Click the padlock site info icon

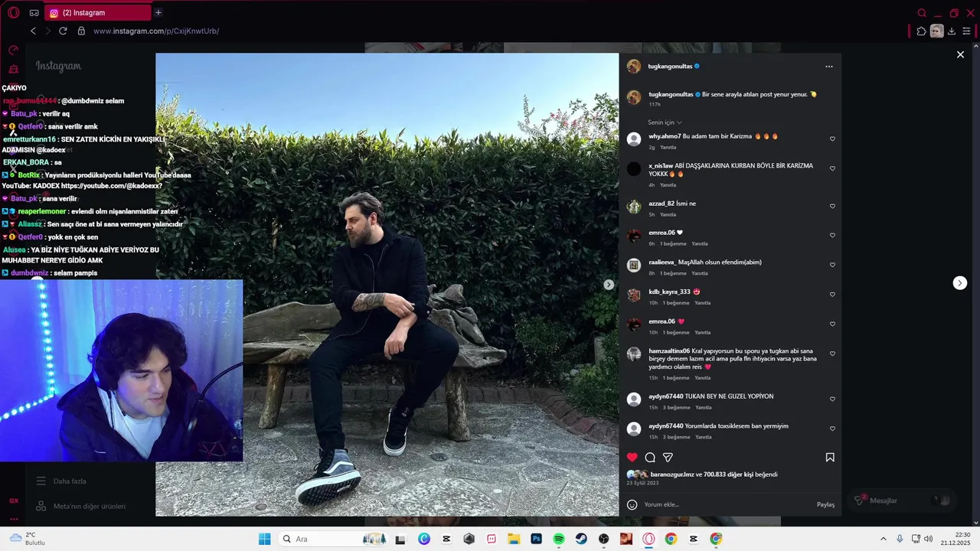(x=81, y=31)
